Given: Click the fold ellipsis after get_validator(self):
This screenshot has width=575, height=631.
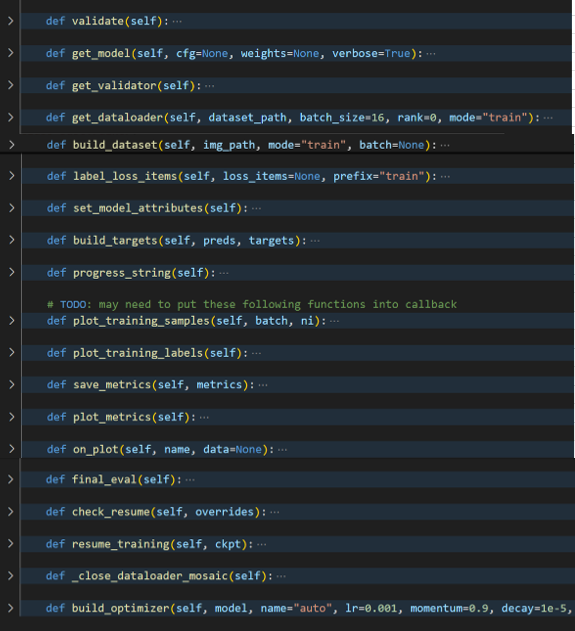Looking at the screenshot, I should coord(210,86).
